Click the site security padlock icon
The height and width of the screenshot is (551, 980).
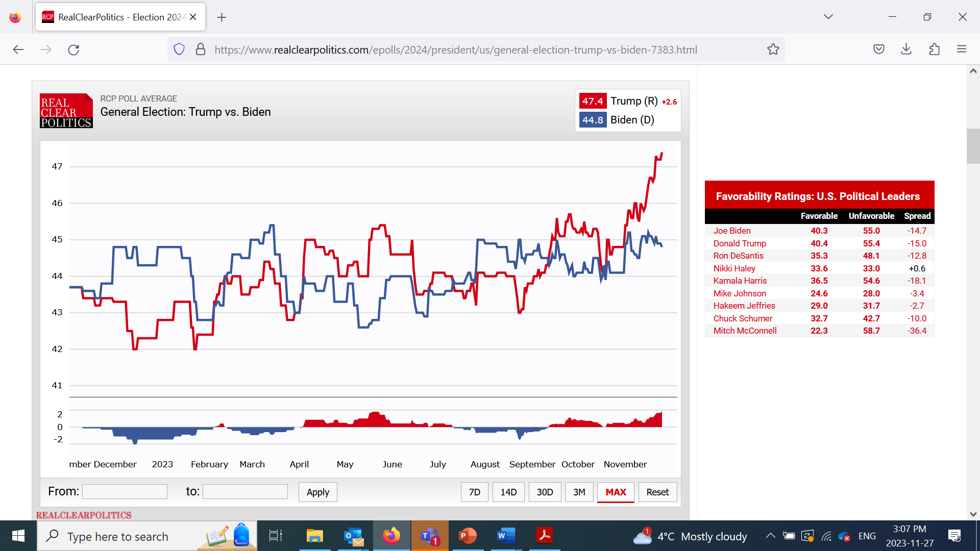point(201,49)
